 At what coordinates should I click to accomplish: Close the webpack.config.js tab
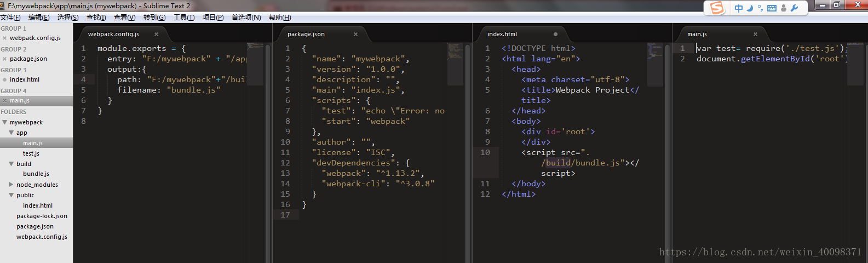tap(156, 34)
